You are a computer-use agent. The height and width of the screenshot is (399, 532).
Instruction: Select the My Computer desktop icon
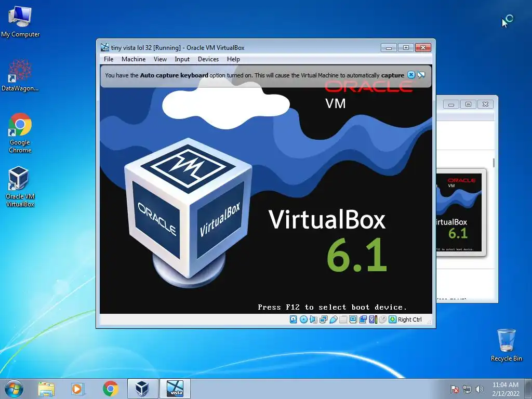[20, 22]
